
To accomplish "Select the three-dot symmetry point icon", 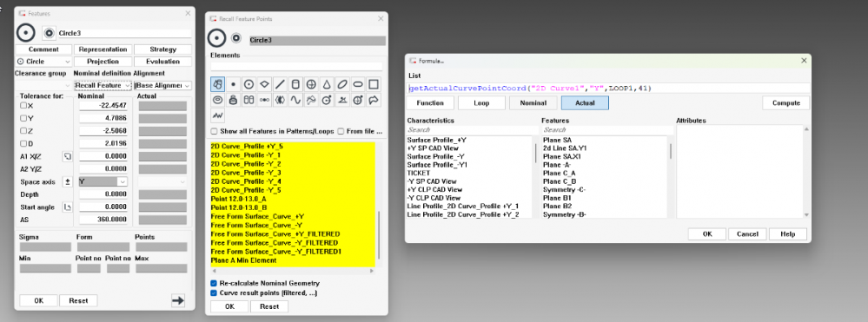I will coord(265,100).
